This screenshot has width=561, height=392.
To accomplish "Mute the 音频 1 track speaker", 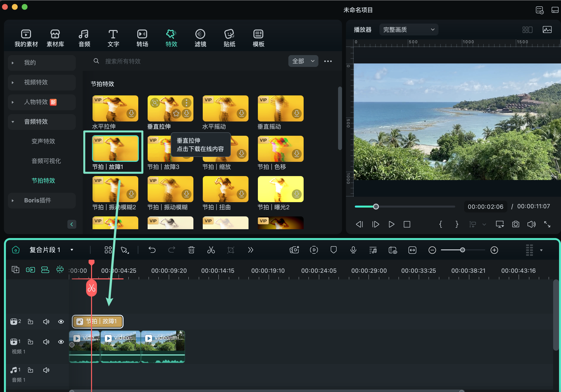I will point(46,370).
